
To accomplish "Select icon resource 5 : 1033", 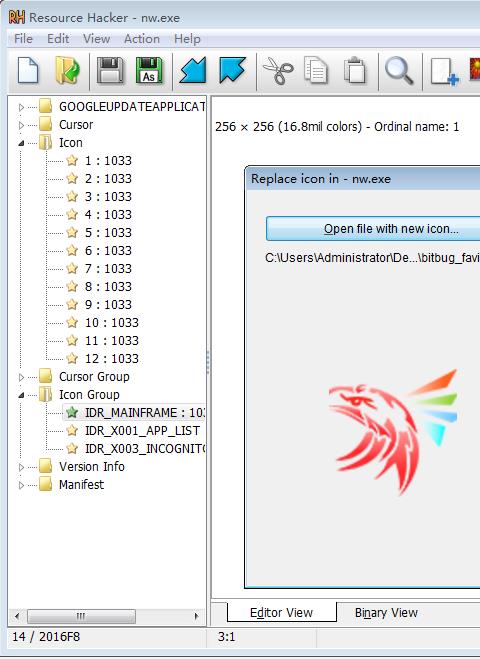I will 108,233.
